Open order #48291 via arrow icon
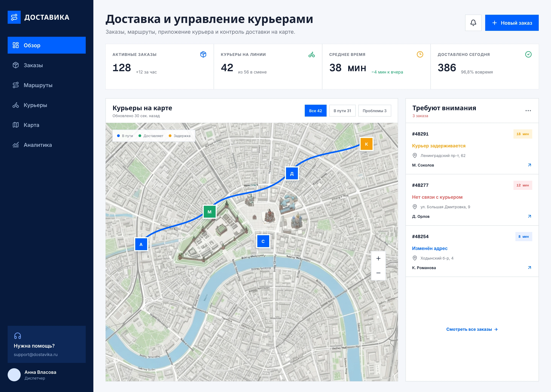 [x=529, y=165]
